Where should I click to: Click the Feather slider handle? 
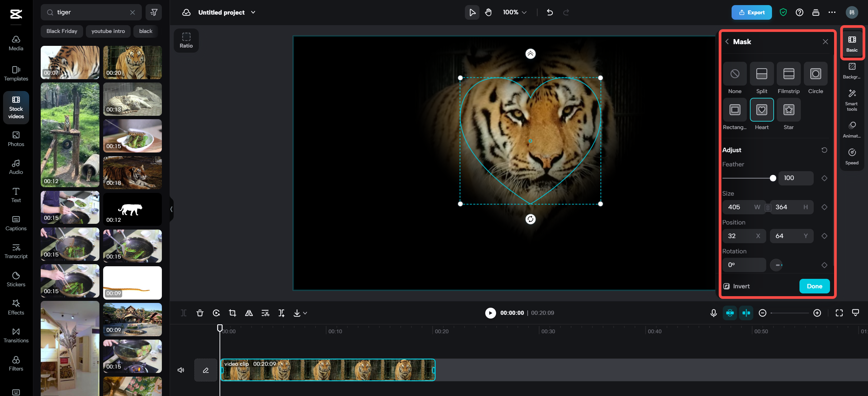[x=773, y=178]
